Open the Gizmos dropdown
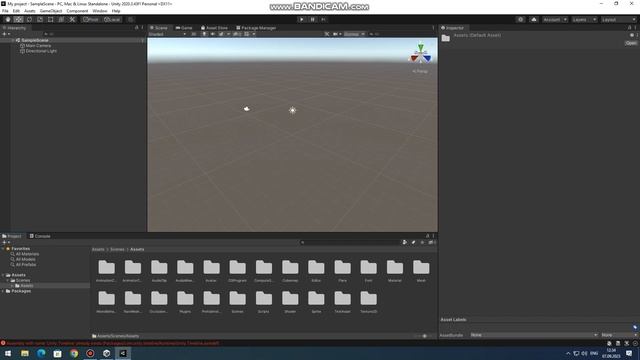The height and width of the screenshot is (360, 640). click(x=354, y=34)
